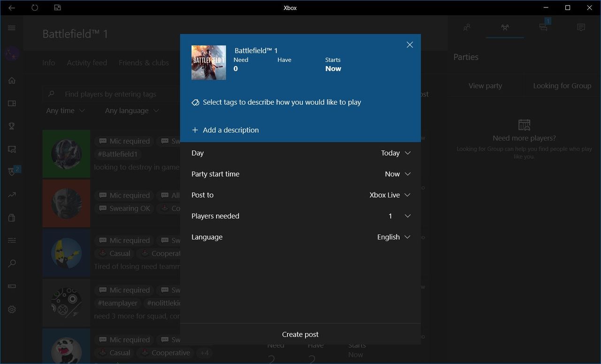
Task: Click the Create post button
Action: 300,334
